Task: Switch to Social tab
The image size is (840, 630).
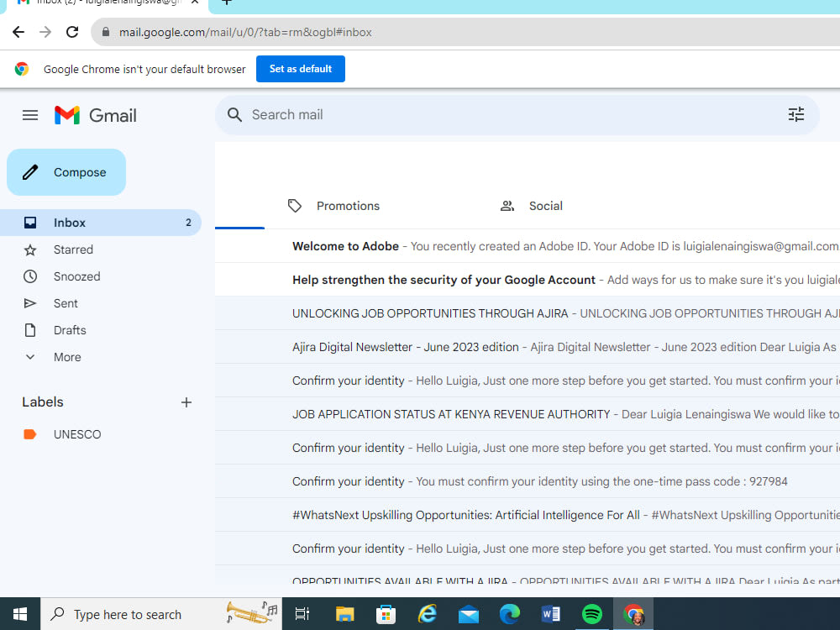Action: tap(531, 206)
